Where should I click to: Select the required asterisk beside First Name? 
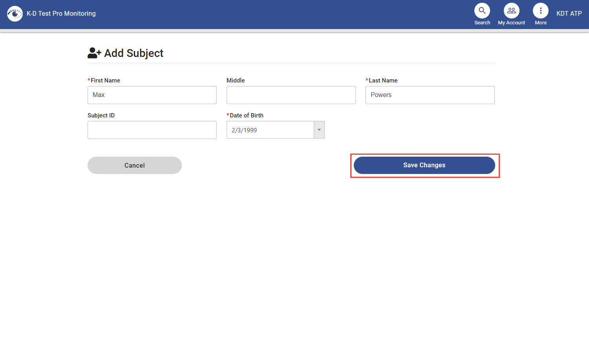(x=89, y=80)
